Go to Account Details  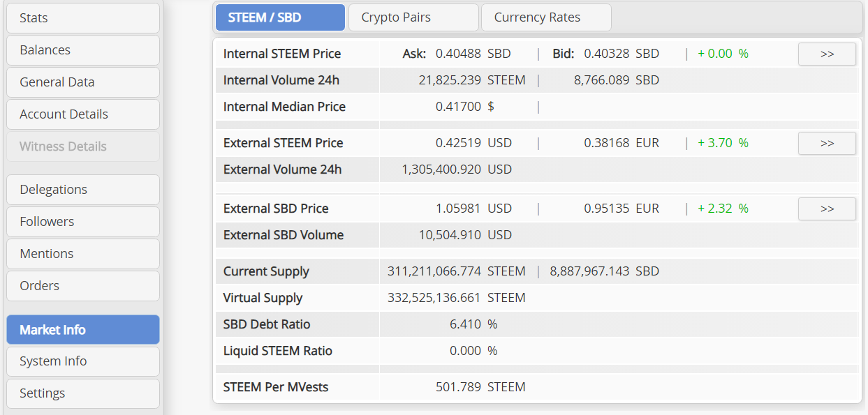pos(83,114)
